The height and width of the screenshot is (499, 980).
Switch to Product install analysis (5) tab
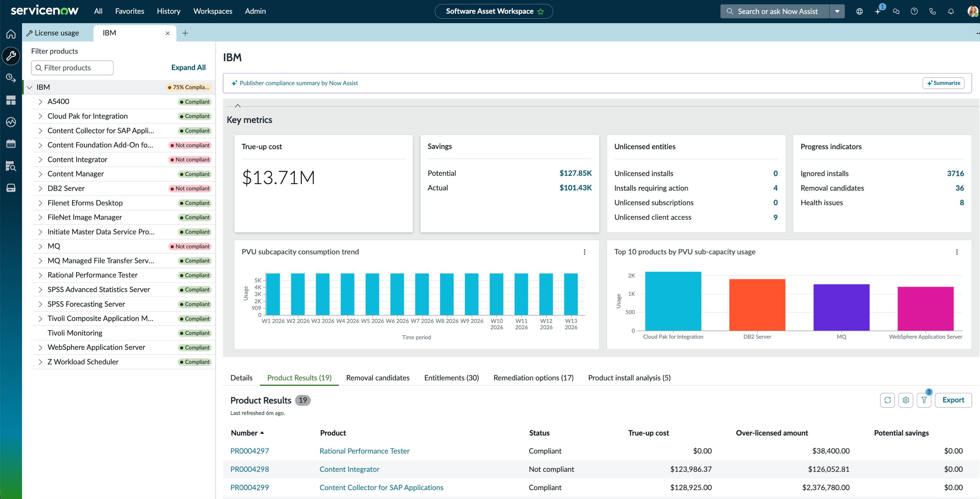click(629, 378)
